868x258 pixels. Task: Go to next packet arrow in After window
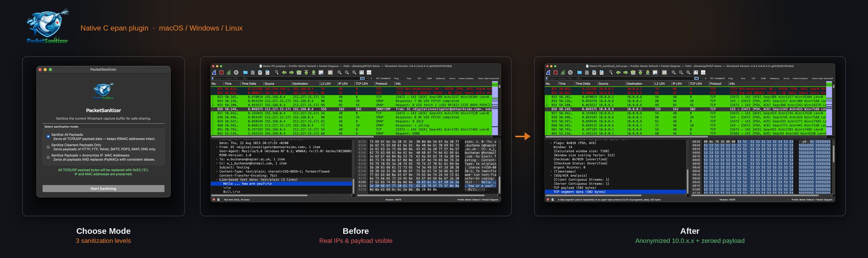click(x=625, y=72)
